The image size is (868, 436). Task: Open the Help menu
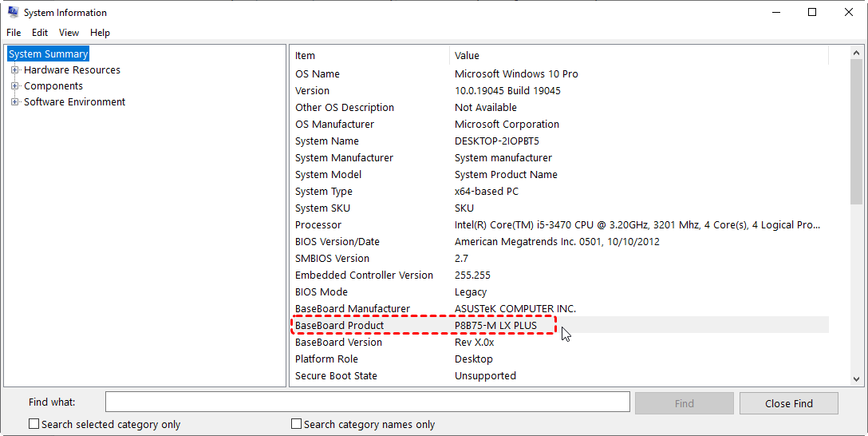100,33
